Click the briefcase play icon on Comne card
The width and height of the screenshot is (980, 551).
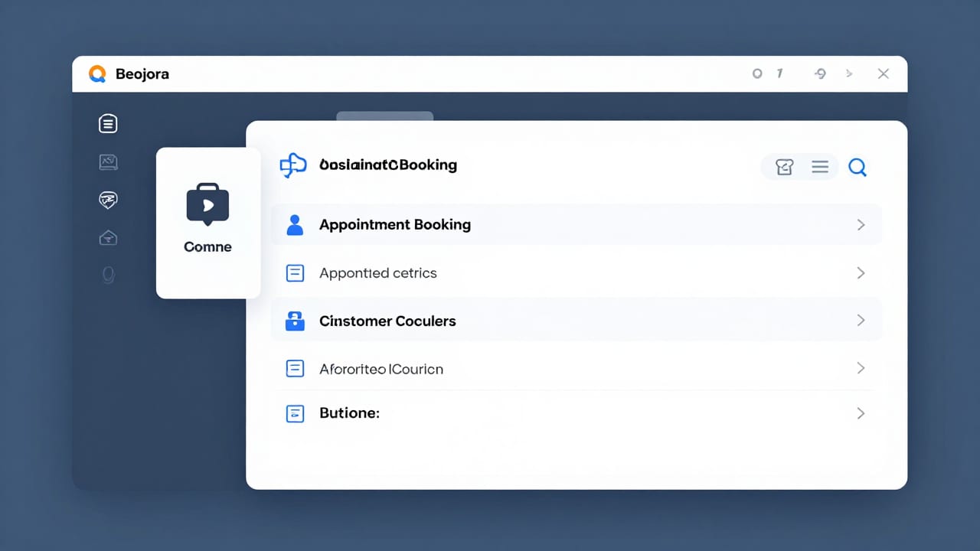click(x=207, y=204)
